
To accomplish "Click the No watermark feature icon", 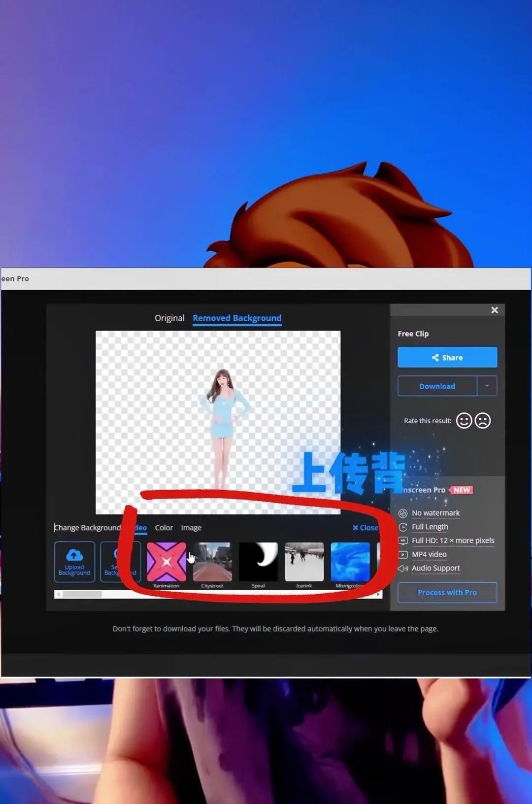I will click(403, 513).
